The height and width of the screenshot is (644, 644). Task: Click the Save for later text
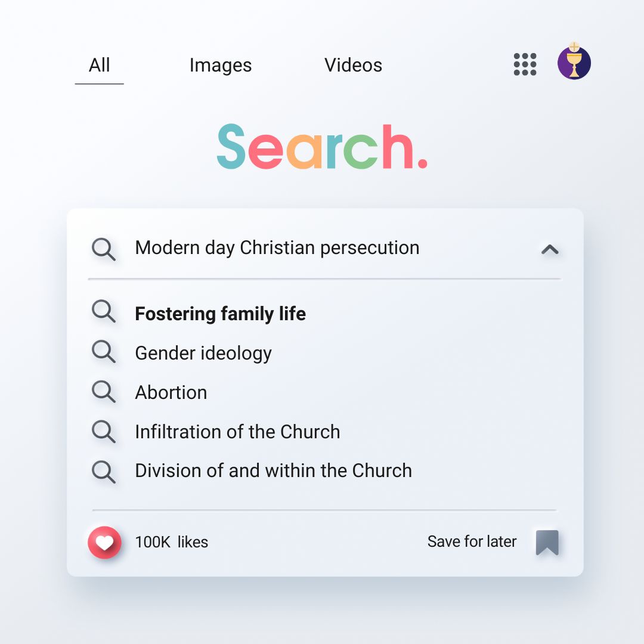pos(472,541)
